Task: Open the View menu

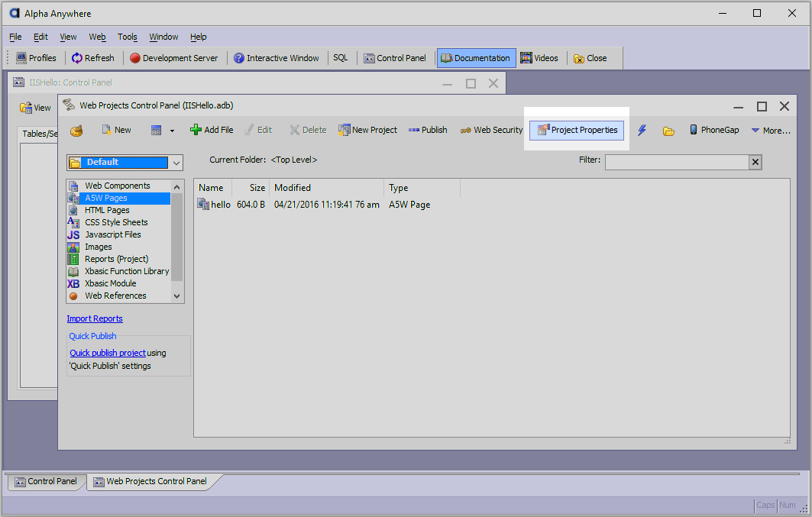Action: (x=68, y=37)
